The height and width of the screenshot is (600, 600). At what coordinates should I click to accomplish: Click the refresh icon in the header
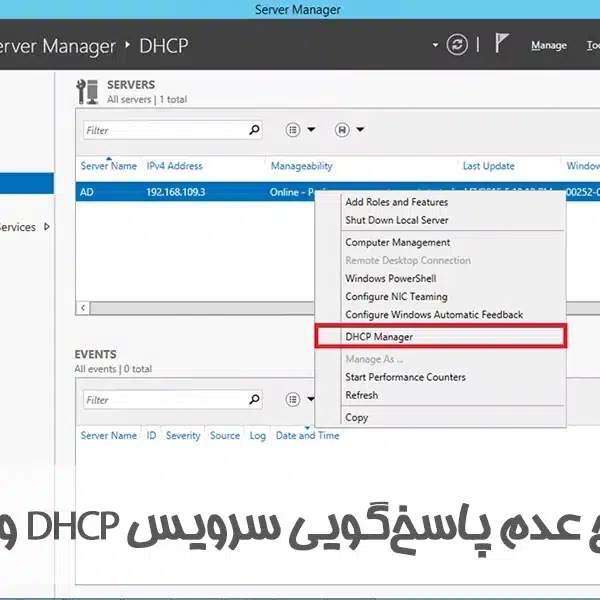click(458, 45)
